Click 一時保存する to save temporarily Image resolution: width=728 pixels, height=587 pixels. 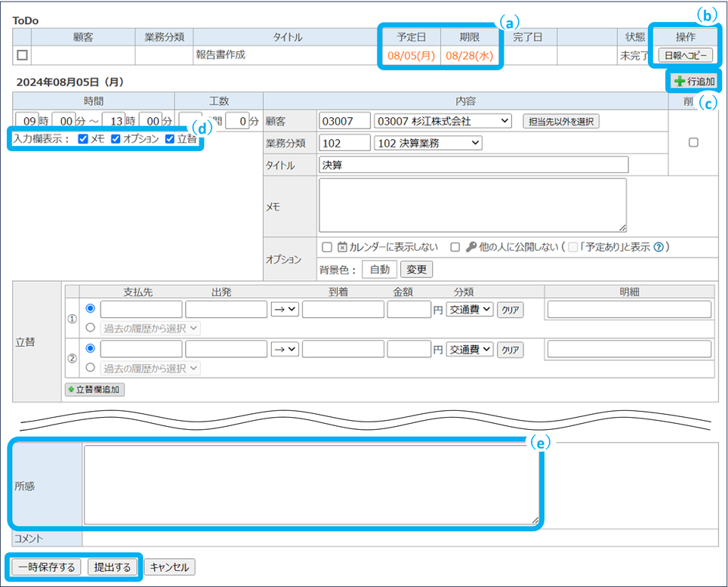coord(46,567)
